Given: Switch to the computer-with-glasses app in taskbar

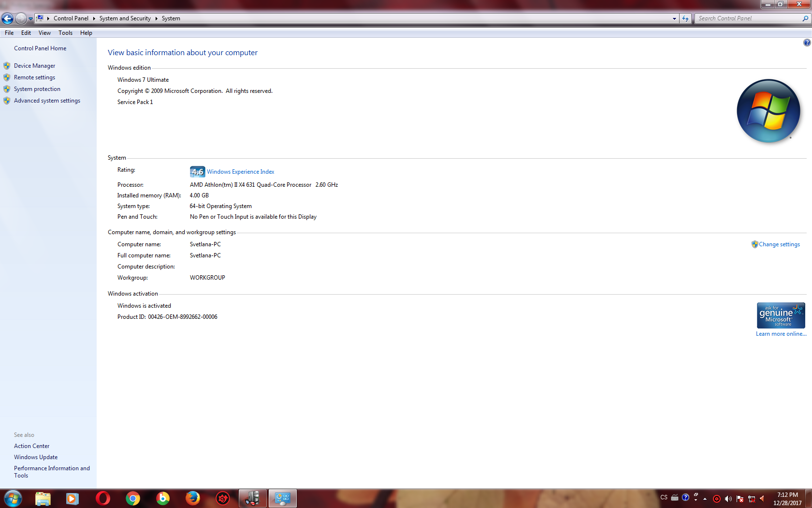Looking at the screenshot, I should (252, 498).
